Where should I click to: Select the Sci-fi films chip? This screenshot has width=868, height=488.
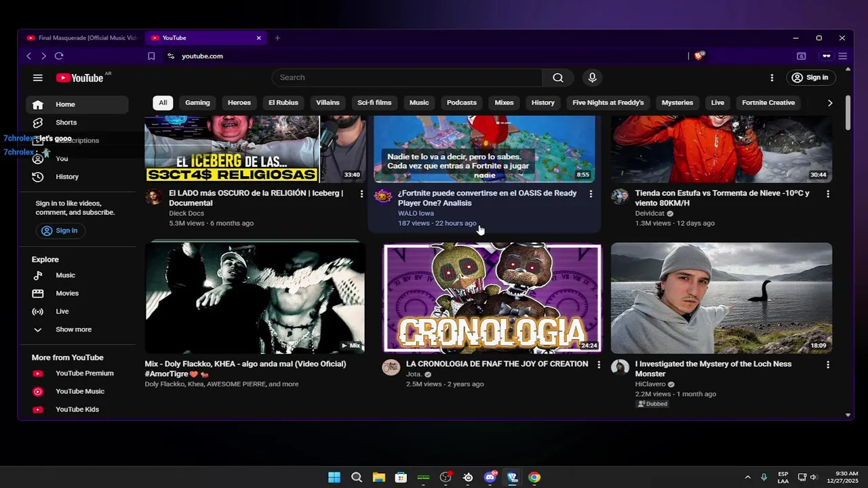tap(374, 102)
